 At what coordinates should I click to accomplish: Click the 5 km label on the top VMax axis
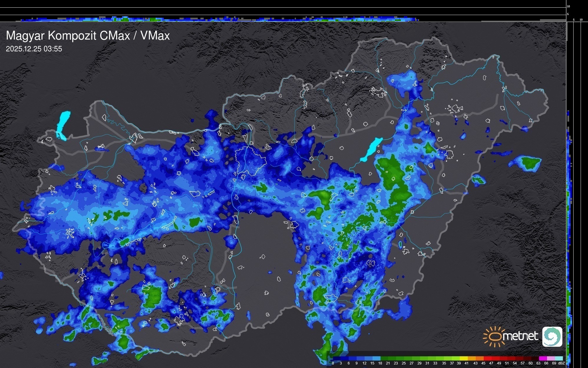tap(568, 14)
